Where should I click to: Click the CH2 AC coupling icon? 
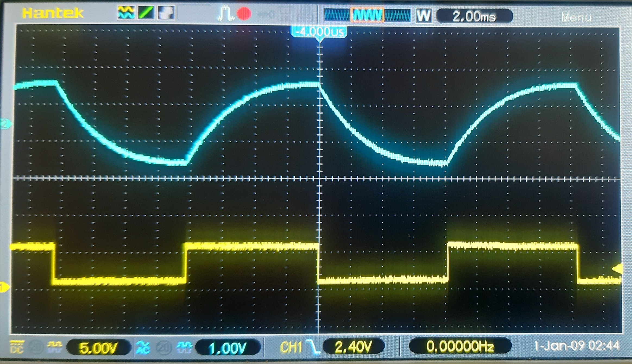coord(143,347)
